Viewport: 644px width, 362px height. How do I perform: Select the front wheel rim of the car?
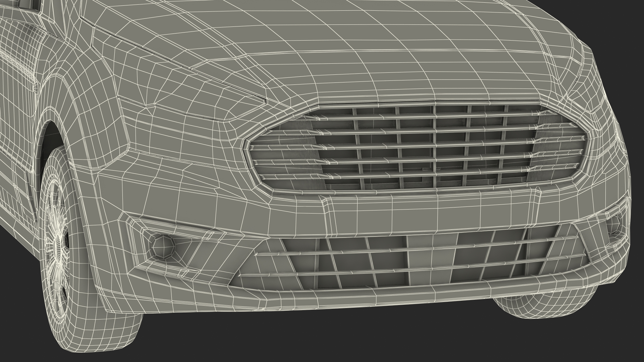click(x=58, y=249)
